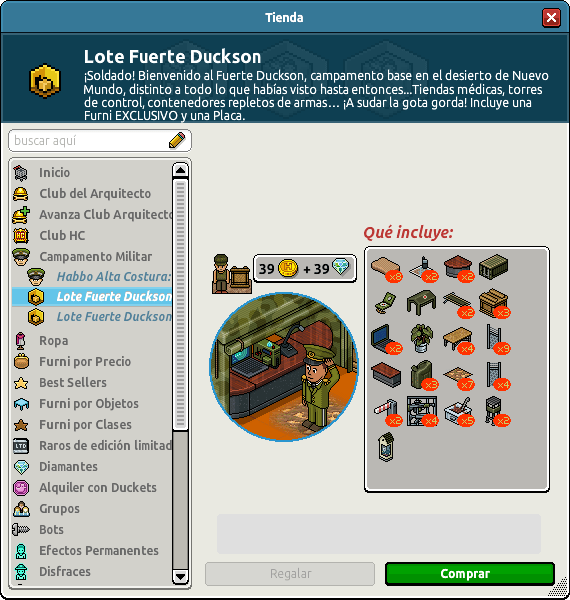Select the green military container icon
Image resolution: width=570 pixels, height=600 pixels.
[493, 266]
